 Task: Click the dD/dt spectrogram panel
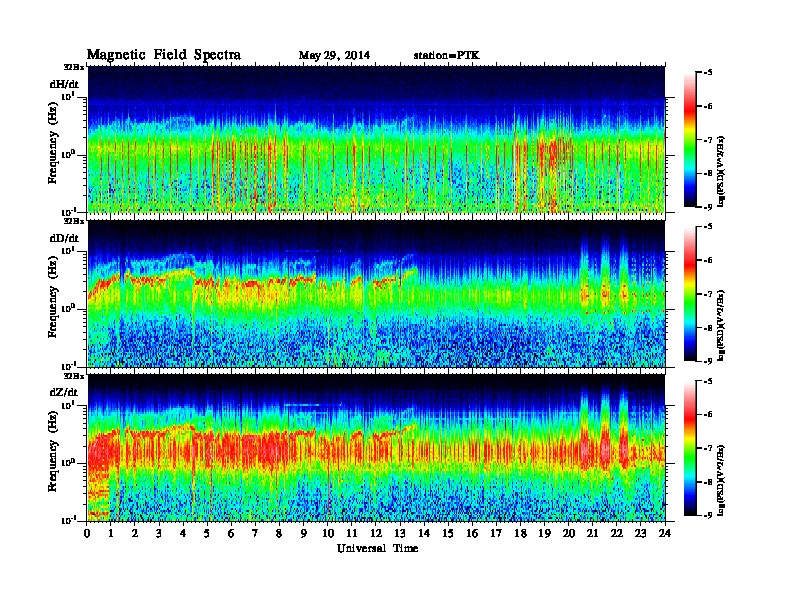(x=376, y=294)
